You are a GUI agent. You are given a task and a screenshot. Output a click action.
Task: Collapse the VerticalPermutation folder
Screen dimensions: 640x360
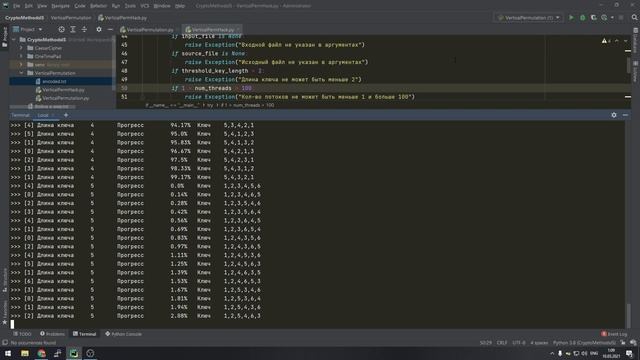(21, 73)
